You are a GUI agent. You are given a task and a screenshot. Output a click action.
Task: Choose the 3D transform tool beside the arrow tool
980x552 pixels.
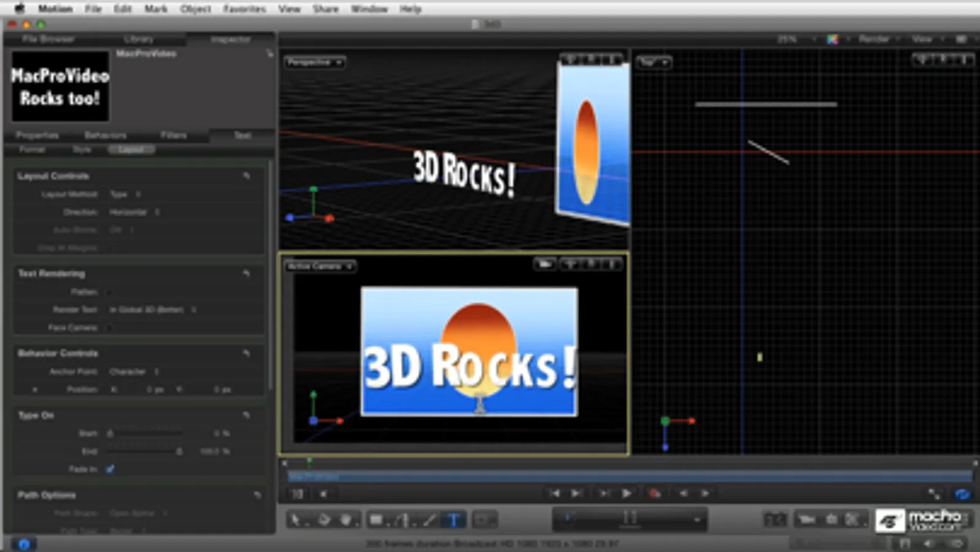pyautogui.click(x=323, y=520)
